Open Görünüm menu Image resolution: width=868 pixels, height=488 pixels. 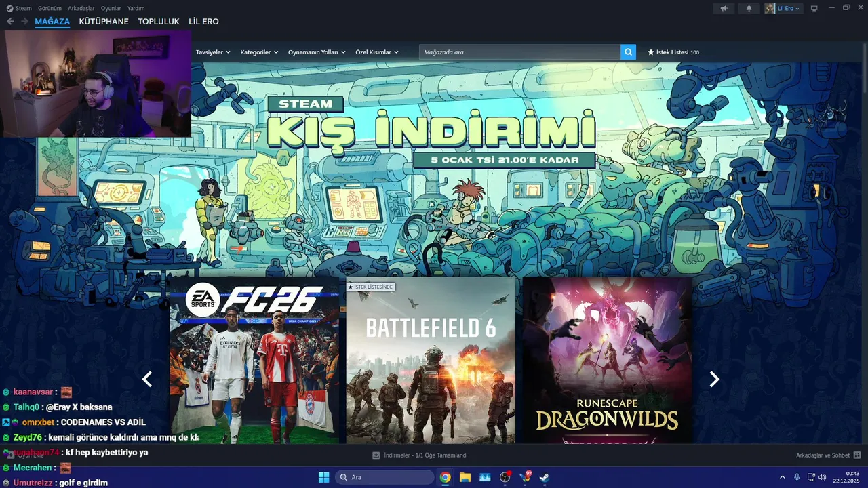point(50,8)
